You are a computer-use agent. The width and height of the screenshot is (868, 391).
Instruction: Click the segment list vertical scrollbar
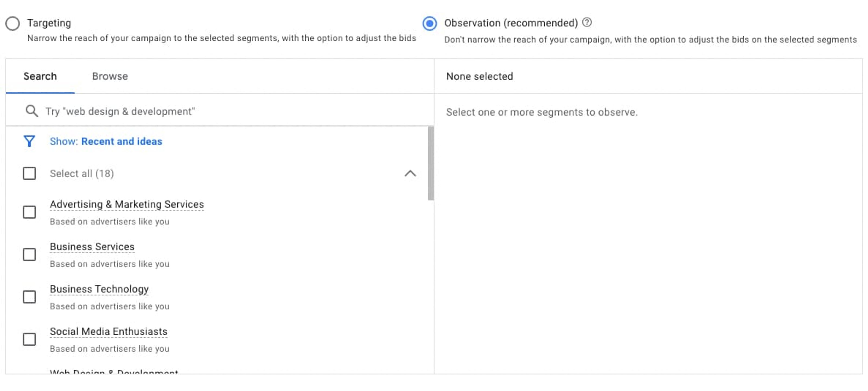coord(430,164)
